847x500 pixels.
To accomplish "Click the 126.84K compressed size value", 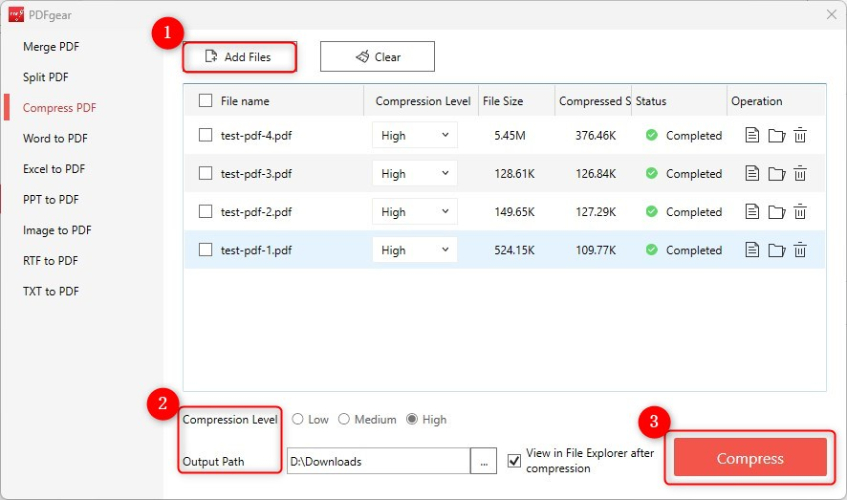I will (595, 174).
